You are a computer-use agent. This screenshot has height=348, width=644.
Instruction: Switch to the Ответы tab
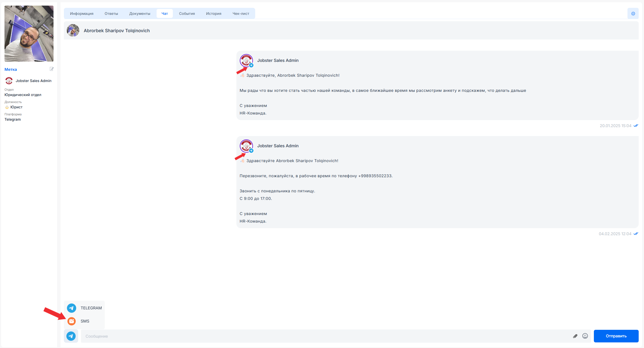click(x=111, y=13)
